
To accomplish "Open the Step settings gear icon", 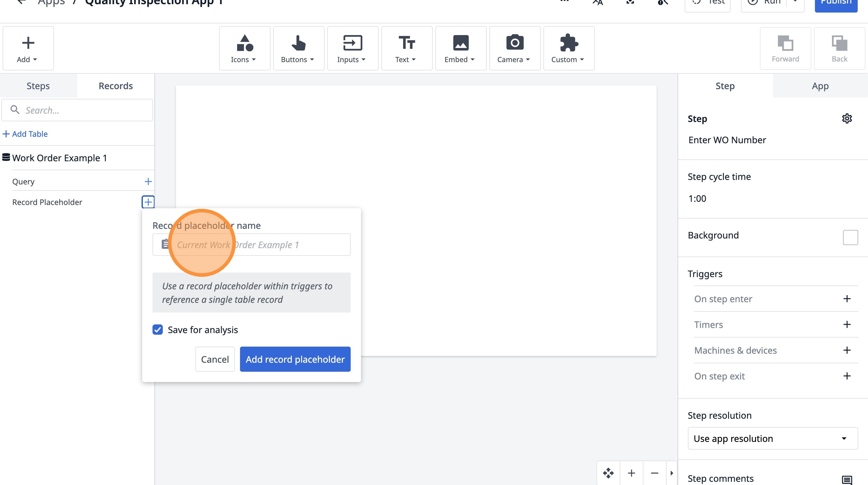I will (x=846, y=119).
